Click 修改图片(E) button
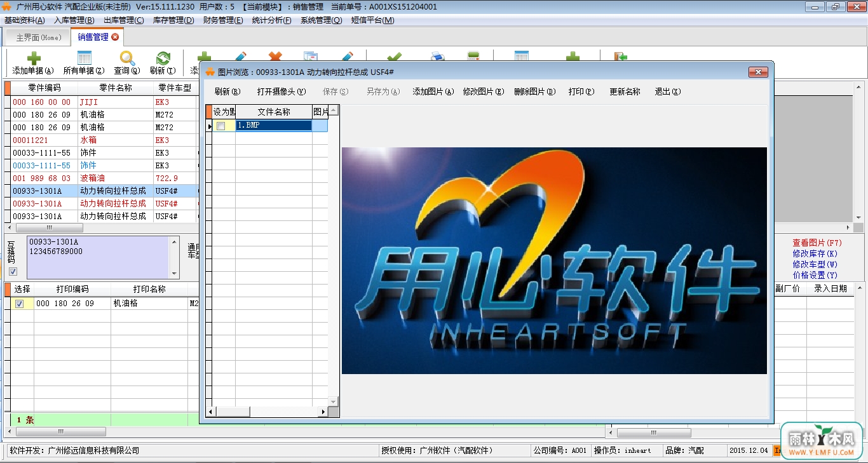868x463 pixels. point(483,92)
